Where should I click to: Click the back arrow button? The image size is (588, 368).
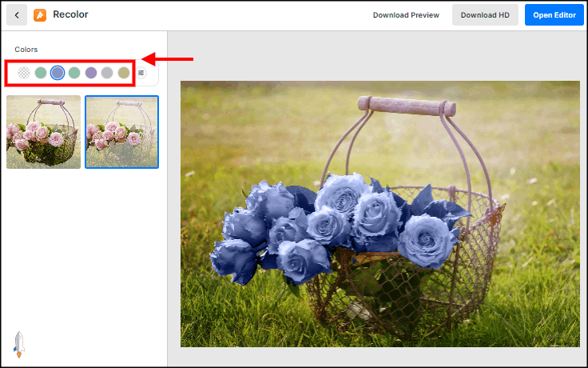coord(17,15)
